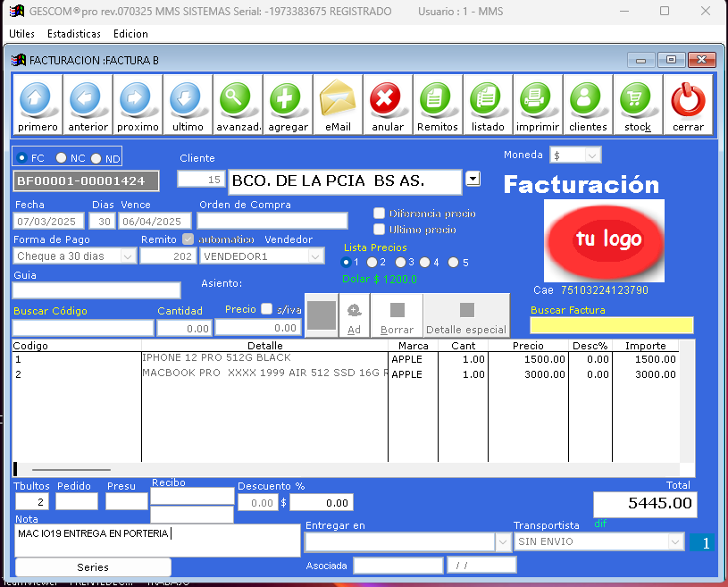Click the Cantidad quantity field
728x587 pixels.
tap(184, 328)
